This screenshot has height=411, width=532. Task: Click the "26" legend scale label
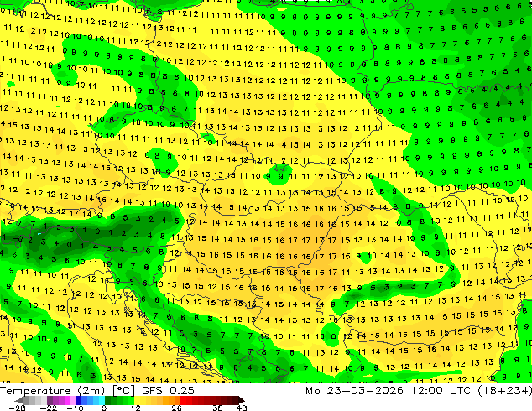tap(176, 408)
